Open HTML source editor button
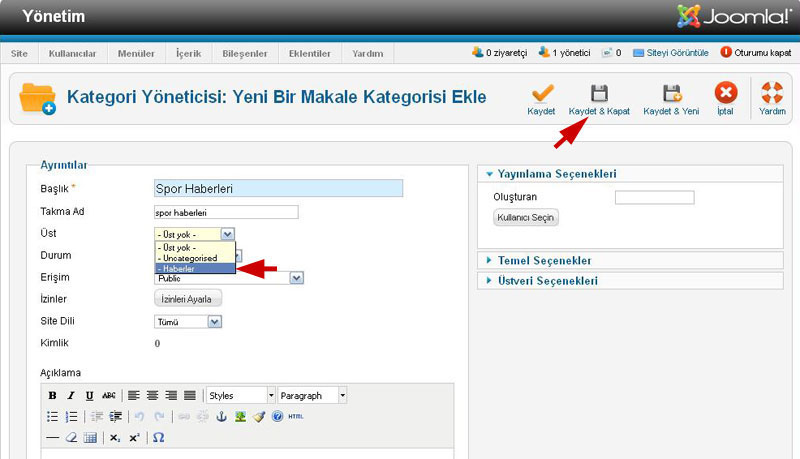Image resolution: width=800 pixels, height=459 pixels. tap(296, 417)
